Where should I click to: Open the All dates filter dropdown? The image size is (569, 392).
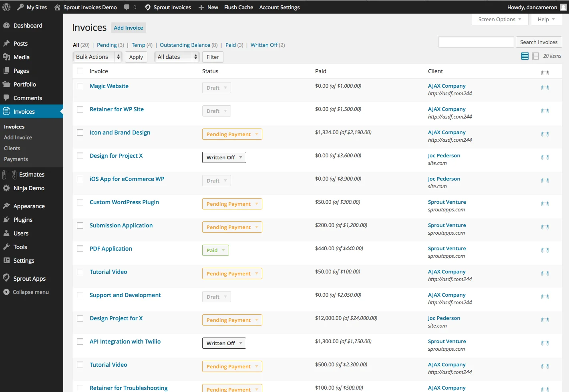pyautogui.click(x=177, y=57)
